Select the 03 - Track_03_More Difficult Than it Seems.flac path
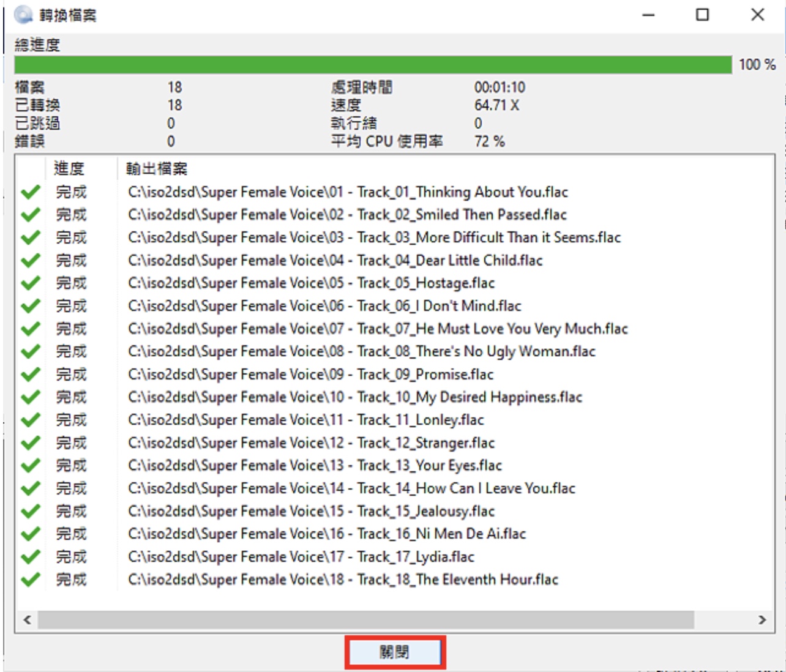Image resolution: width=786 pixels, height=672 pixels. point(375,237)
